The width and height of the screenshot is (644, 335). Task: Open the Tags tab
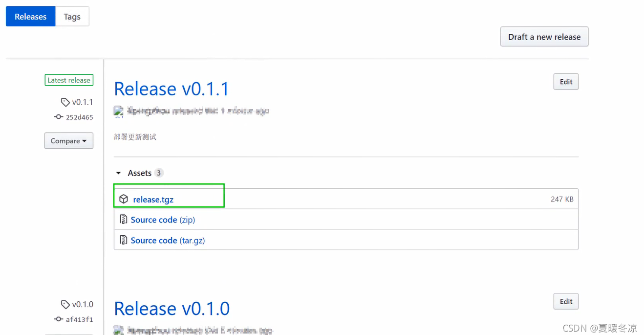click(72, 17)
